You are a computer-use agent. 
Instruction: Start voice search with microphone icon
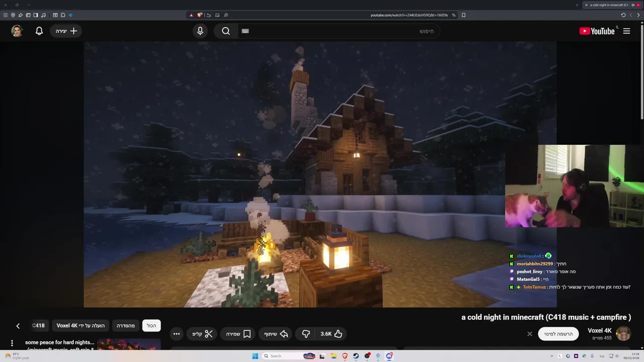pyautogui.click(x=200, y=31)
